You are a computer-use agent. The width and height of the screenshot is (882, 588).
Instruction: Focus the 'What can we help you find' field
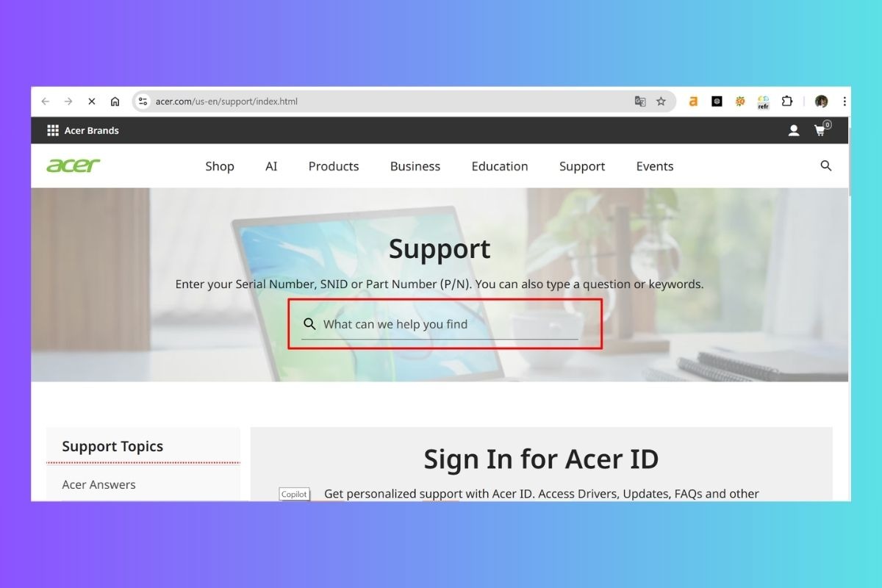[440, 324]
